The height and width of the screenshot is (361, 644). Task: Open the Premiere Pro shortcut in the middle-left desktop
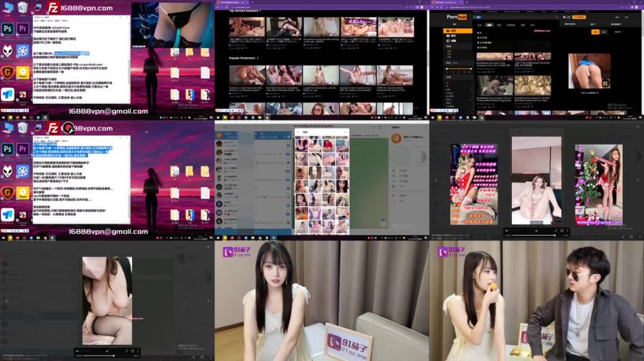(x=23, y=150)
